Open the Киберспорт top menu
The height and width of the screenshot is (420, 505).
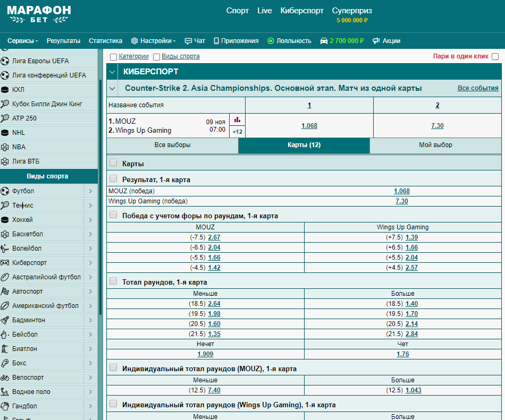tap(302, 11)
